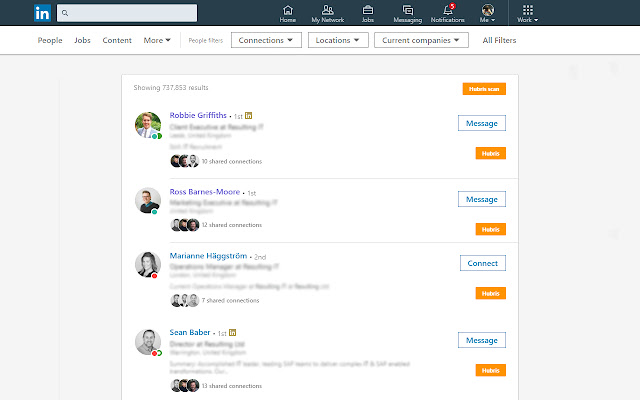Screen dimensions: 640x400
Task: Message Sean Baber
Action: 482,340
